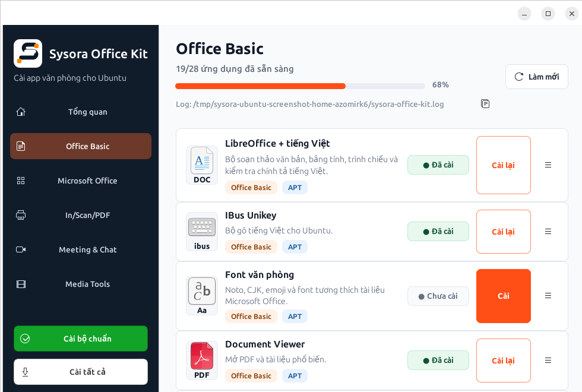
Task: Reinstall LibreOffice with Cài lại
Action: (x=504, y=165)
